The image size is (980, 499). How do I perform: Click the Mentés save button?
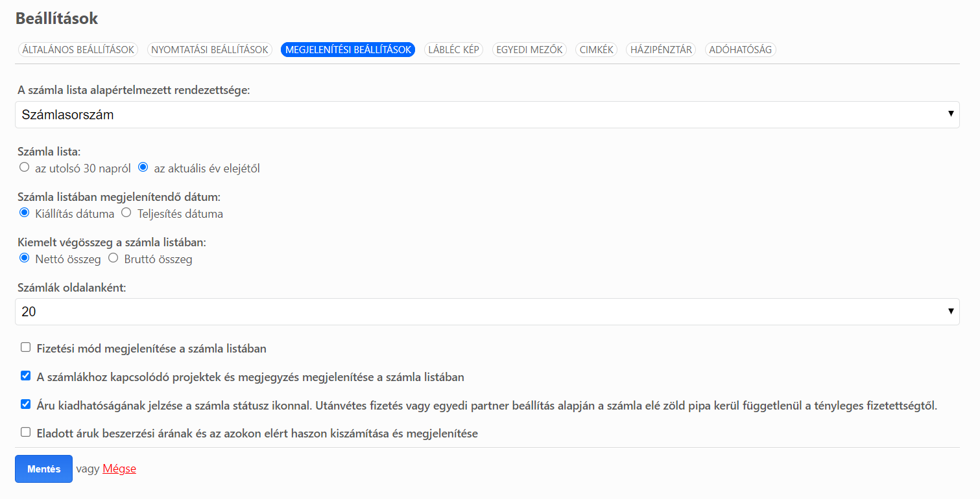(x=43, y=469)
